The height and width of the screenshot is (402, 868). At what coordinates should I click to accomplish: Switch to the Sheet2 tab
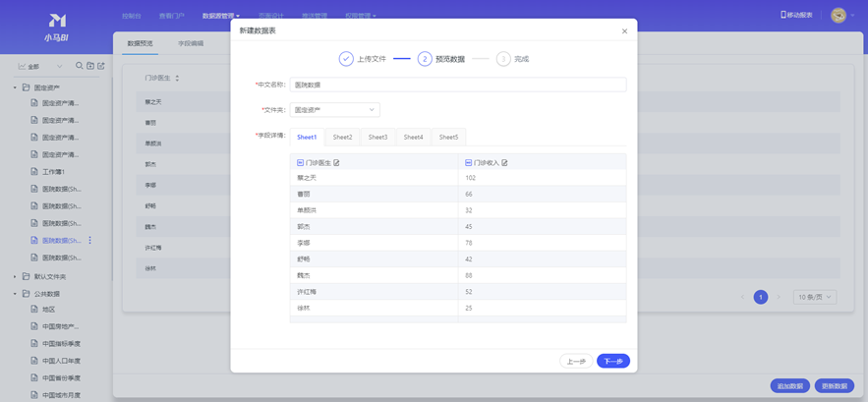342,138
